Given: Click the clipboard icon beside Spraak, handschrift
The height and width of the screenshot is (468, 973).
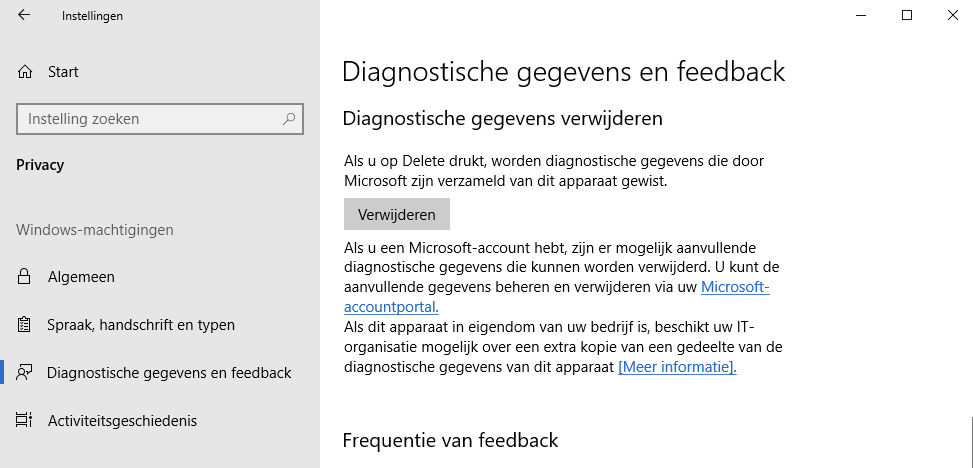Looking at the screenshot, I should pos(25,325).
